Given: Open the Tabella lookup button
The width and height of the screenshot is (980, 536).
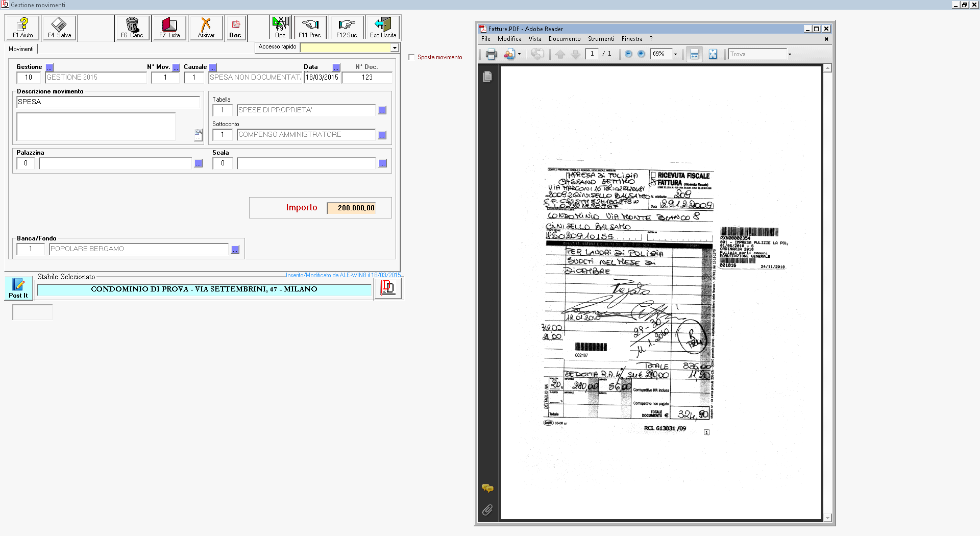Looking at the screenshot, I should 382,110.
